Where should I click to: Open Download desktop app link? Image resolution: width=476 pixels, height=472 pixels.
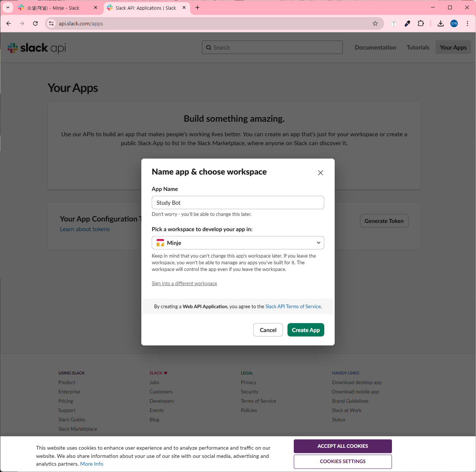[357, 382]
